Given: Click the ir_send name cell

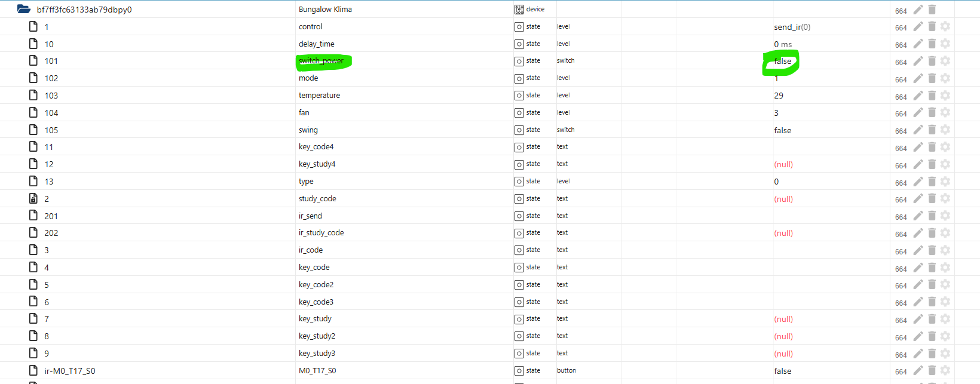Looking at the screenshot, I should pyautogui.click(x=310, y=216).
